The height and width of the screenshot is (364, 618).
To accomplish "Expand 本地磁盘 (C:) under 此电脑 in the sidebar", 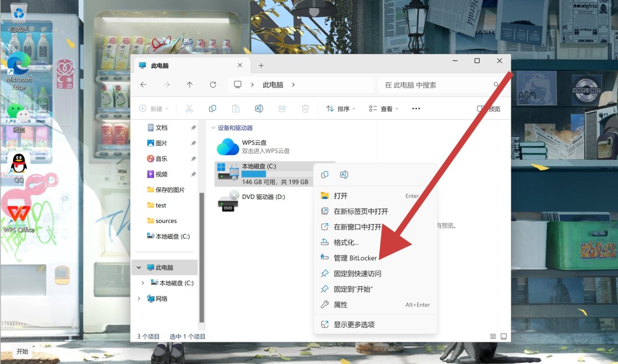I will click(142, 283).
